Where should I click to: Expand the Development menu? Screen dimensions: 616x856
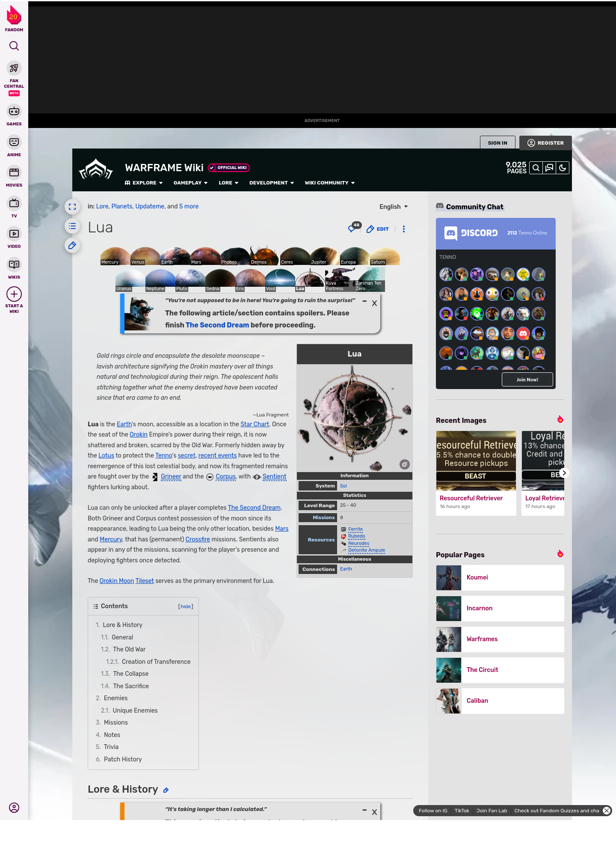[272, 183]
